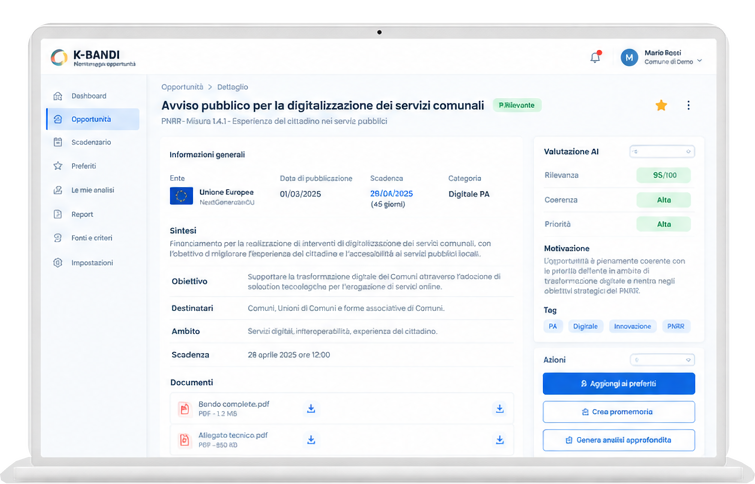Image resolution: width=755 pixels, height=484 pixels.
Task: Click the Opportunità sidebar icon
Action: tap(58, 119)
